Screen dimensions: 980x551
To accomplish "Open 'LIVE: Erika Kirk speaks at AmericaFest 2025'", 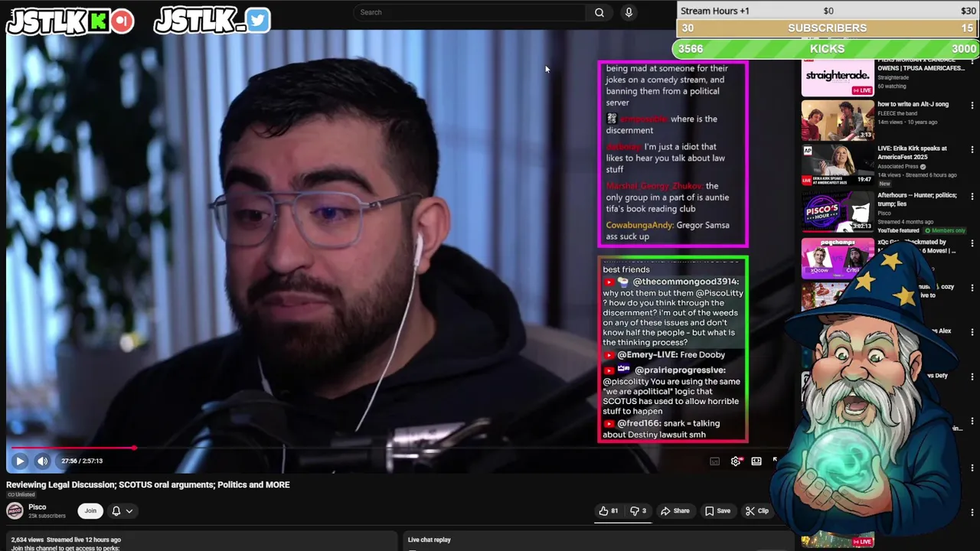I will pyautogui.click(x=912, y=152).
